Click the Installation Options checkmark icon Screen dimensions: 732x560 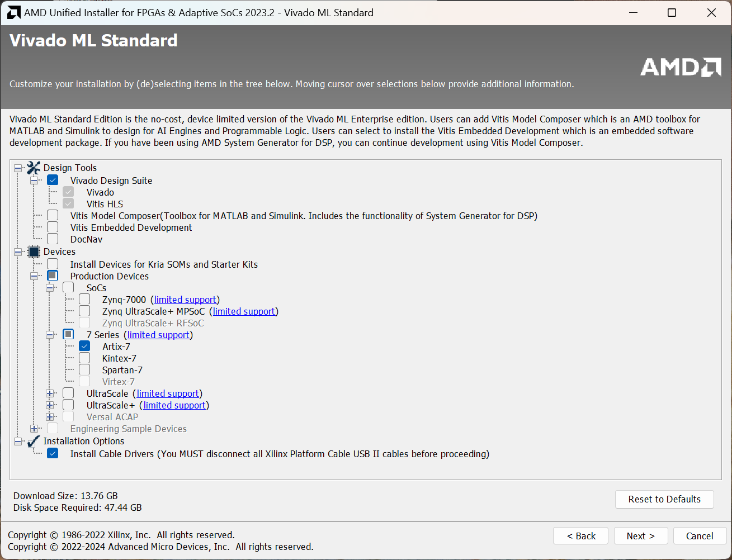[x=34, y=442]
